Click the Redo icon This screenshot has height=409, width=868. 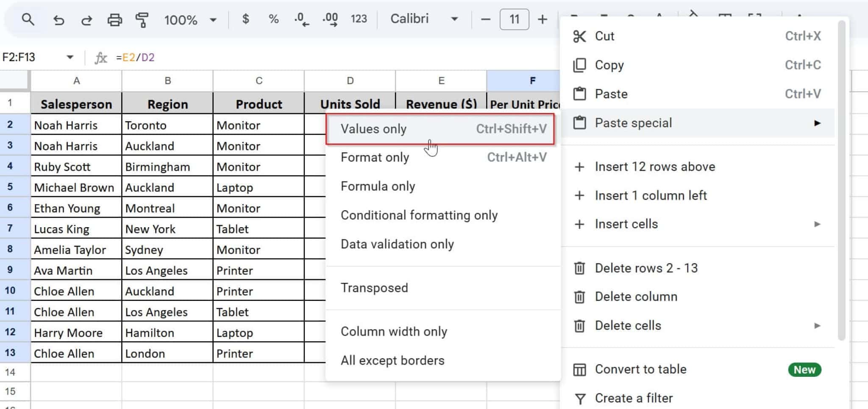pyautogui.click(x=86, y=19)
